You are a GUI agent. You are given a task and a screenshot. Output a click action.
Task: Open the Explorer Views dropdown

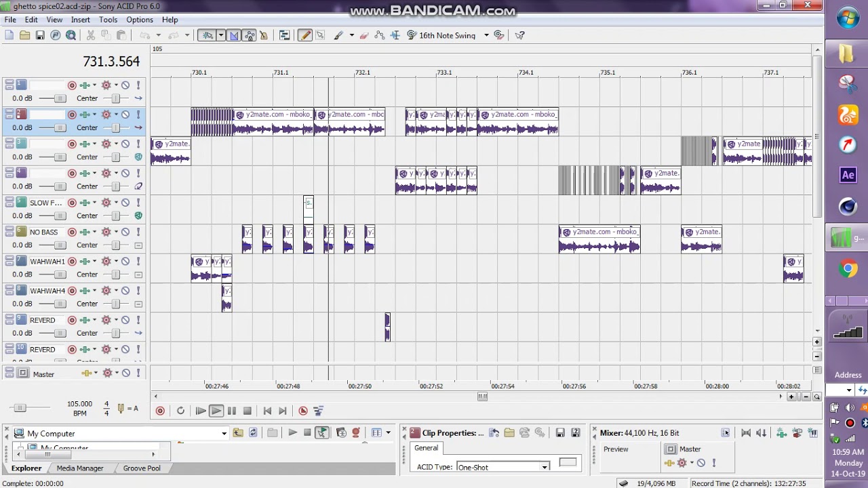pyautogui.click(x=388, y=432)
